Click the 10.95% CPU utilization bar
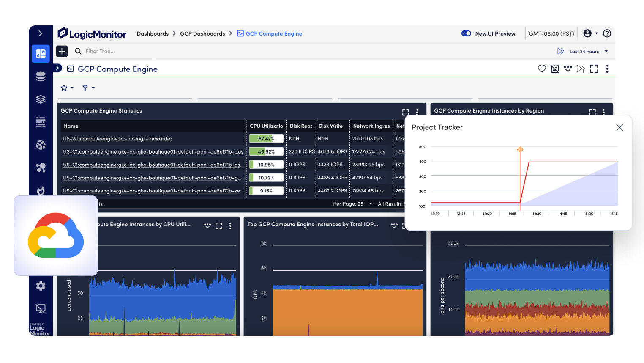Viewport: 644px width, 363px height. tap(266, 165)
